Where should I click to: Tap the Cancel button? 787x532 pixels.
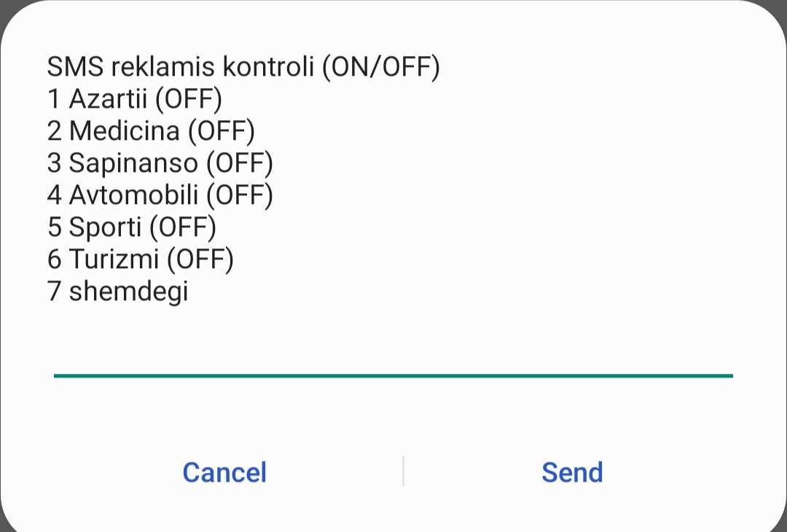coord(224,472)
